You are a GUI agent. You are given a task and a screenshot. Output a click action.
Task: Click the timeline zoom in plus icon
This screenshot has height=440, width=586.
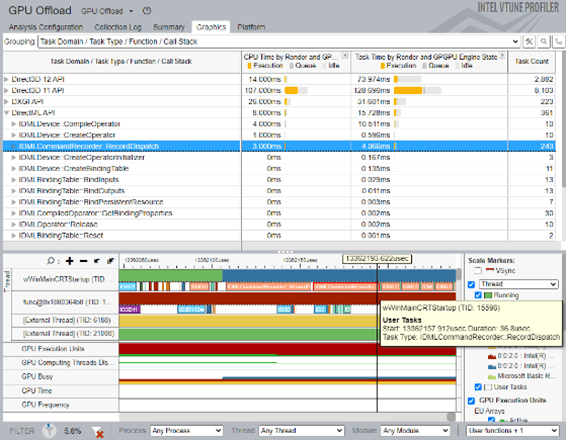pos(70,261)
